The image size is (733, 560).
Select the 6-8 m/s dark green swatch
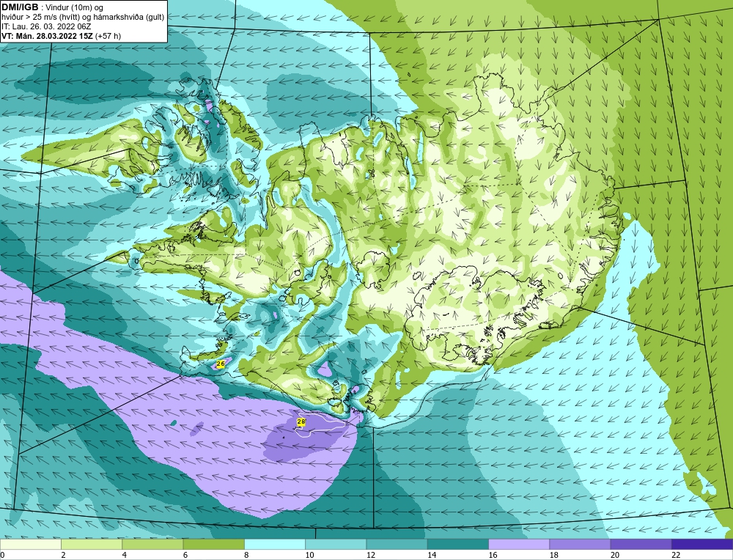213,544
